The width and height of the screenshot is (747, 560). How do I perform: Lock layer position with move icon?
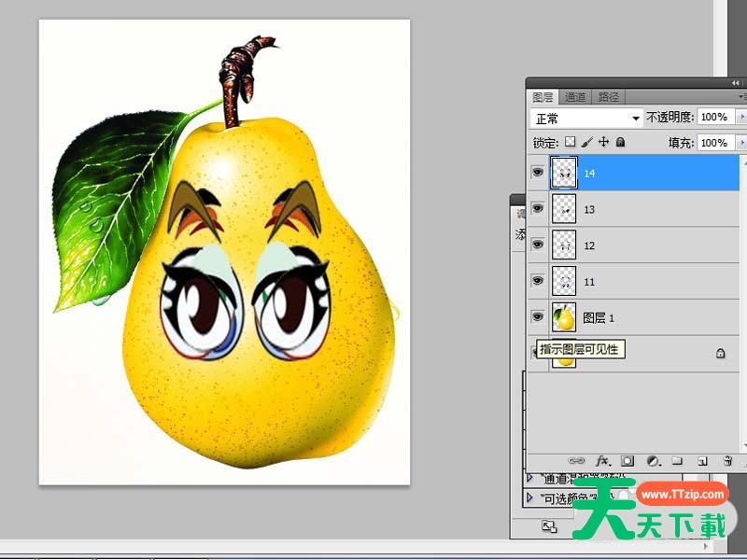coord(603,143)
